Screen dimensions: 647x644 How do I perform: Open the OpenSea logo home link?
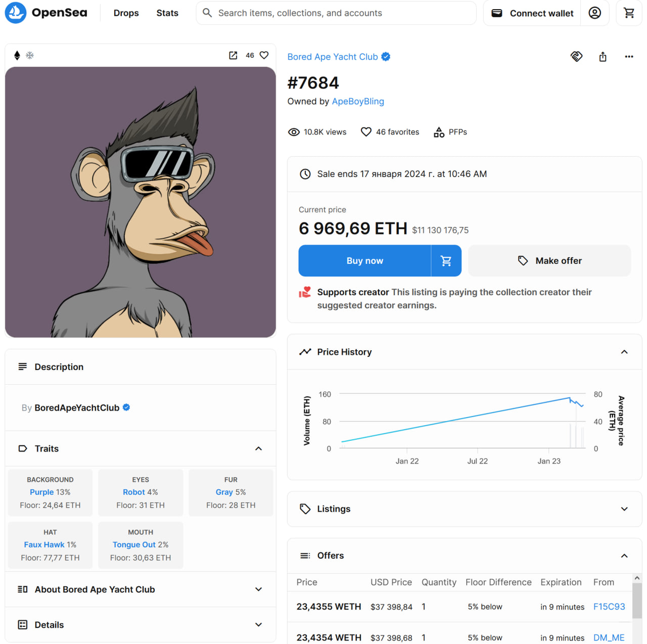coord(46,12)
